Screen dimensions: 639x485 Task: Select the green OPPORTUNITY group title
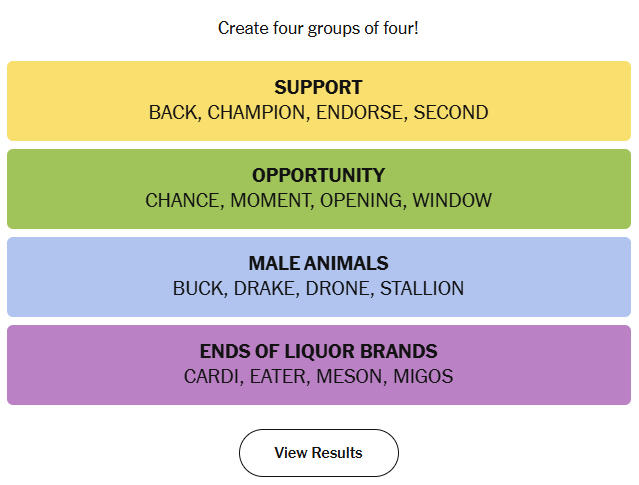(318, 176)
